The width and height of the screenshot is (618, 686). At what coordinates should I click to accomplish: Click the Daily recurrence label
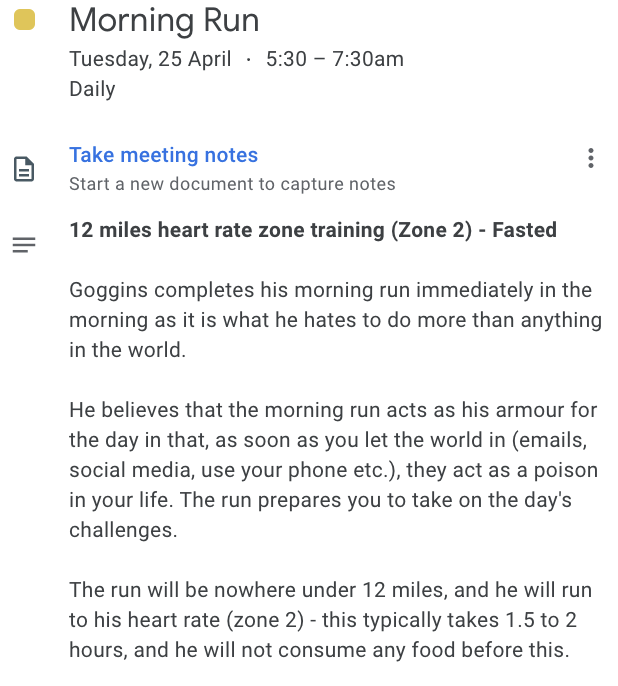[x=92, y=89]
